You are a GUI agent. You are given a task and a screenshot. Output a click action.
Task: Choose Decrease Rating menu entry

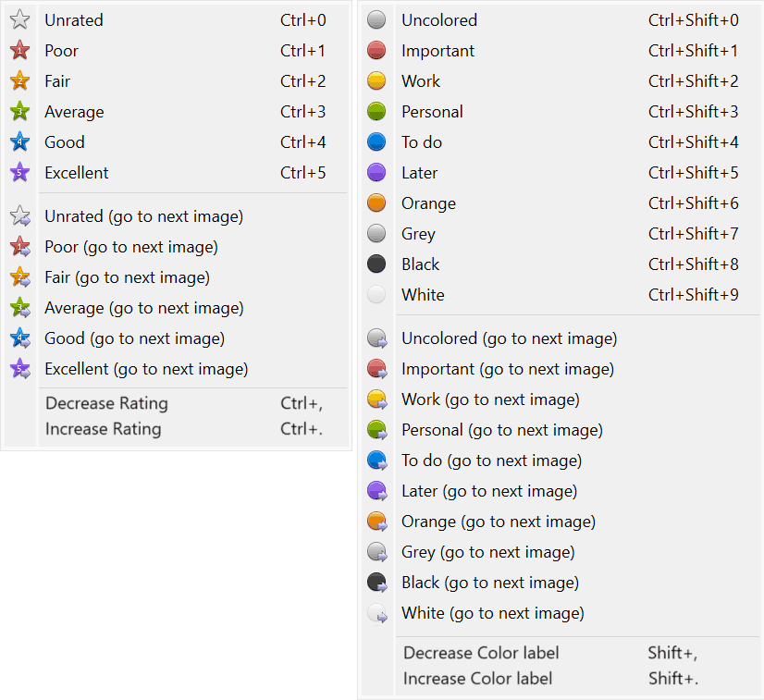106,403
